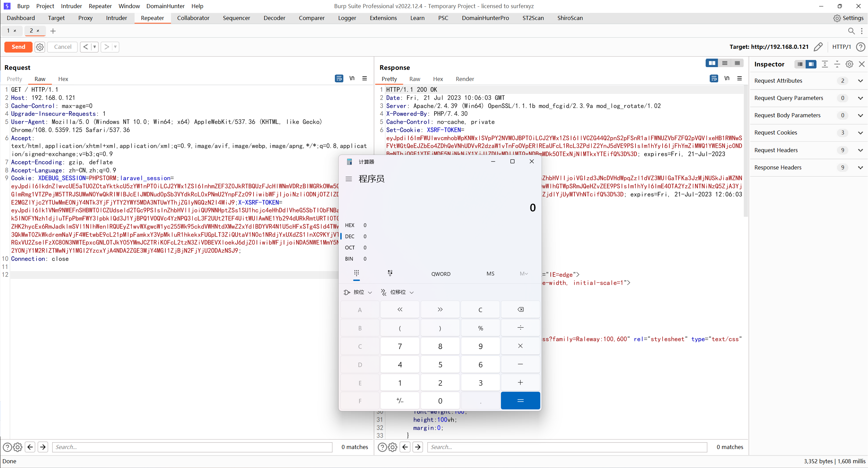The height and width of the screenshot is (468, 868).
Task: Expand the Response Headers section in Inspector
Action: 860,167
